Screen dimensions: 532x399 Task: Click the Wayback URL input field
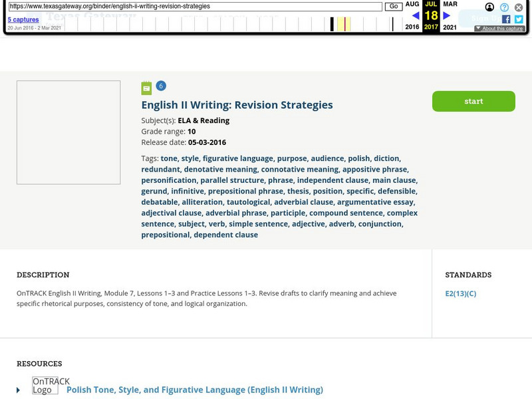(196, 7)
